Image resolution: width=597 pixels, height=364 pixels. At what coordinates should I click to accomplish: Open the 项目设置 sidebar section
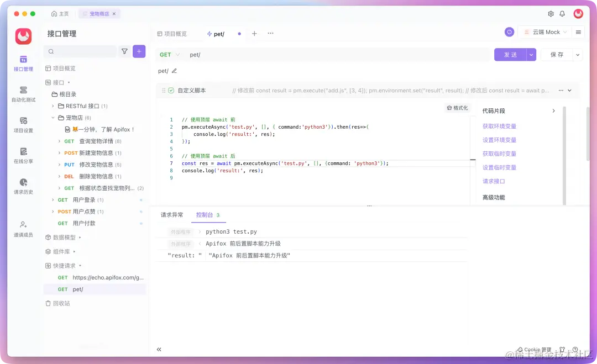23,125
